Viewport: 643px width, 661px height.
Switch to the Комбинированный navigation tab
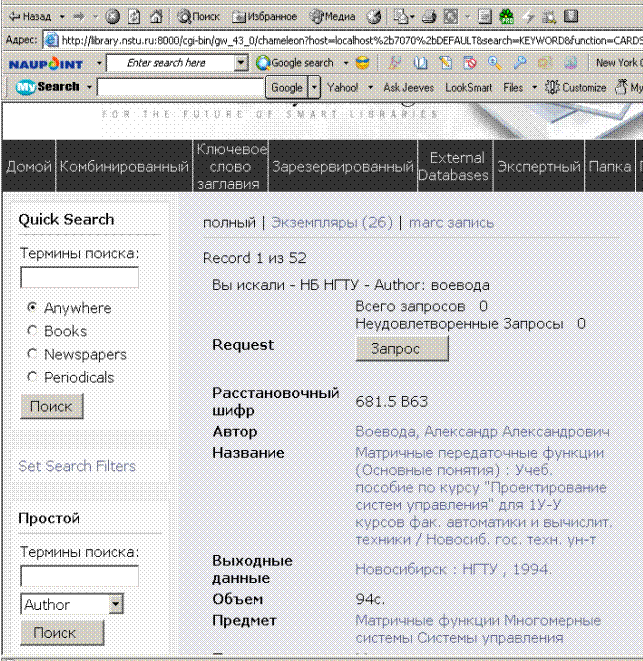point(125,167)
